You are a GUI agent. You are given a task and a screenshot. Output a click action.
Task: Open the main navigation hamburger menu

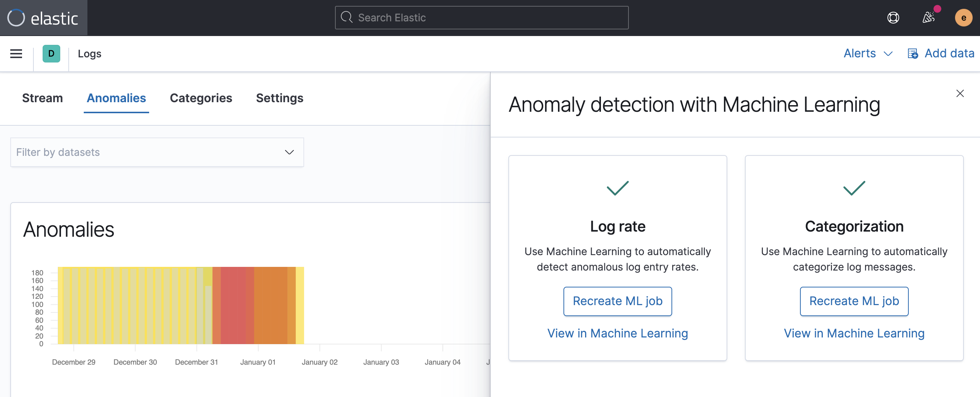[x=15, y=54]
